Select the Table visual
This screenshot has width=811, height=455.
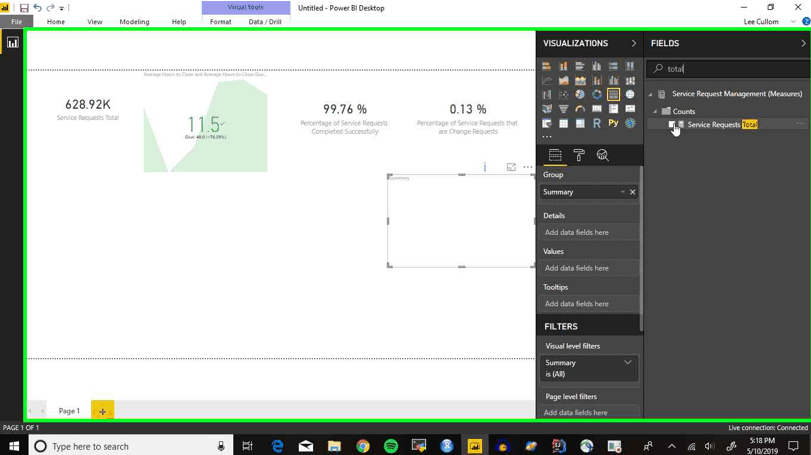[x=563, y=123]
